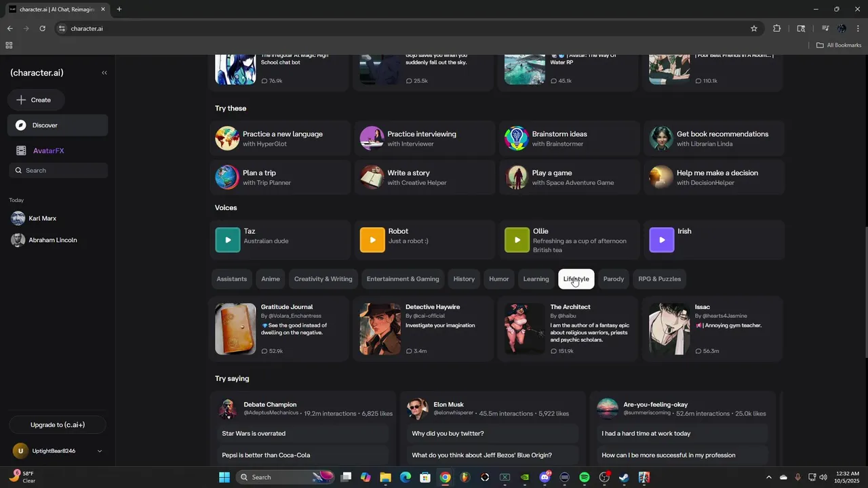Open Steam from taskbar

tap(624, 477)
